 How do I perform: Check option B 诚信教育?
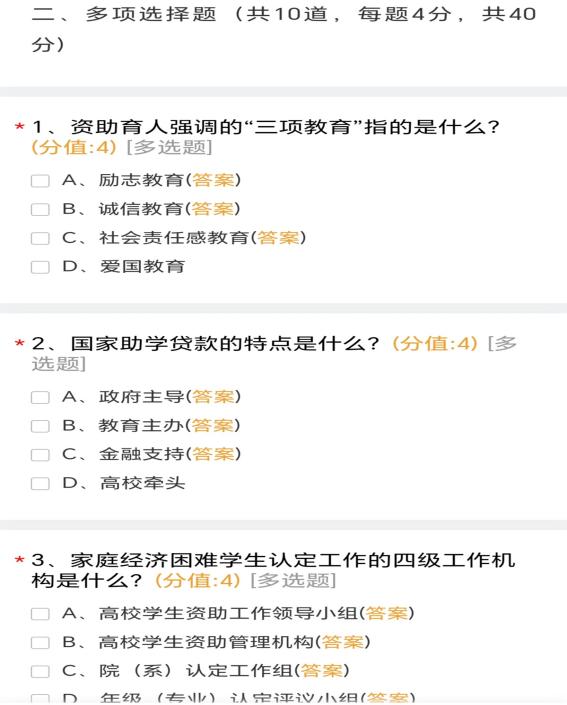40,210
